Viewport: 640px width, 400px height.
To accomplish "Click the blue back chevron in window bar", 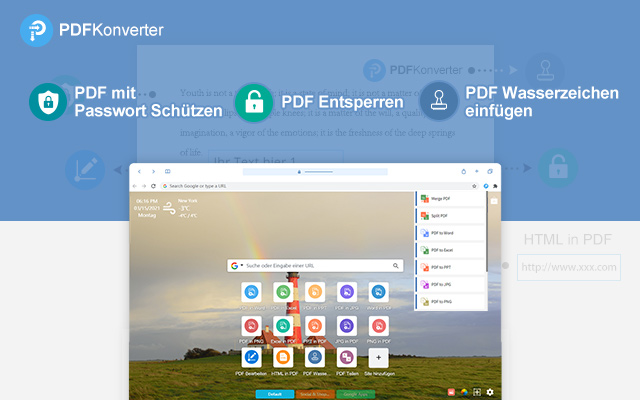I will [139, 172].
